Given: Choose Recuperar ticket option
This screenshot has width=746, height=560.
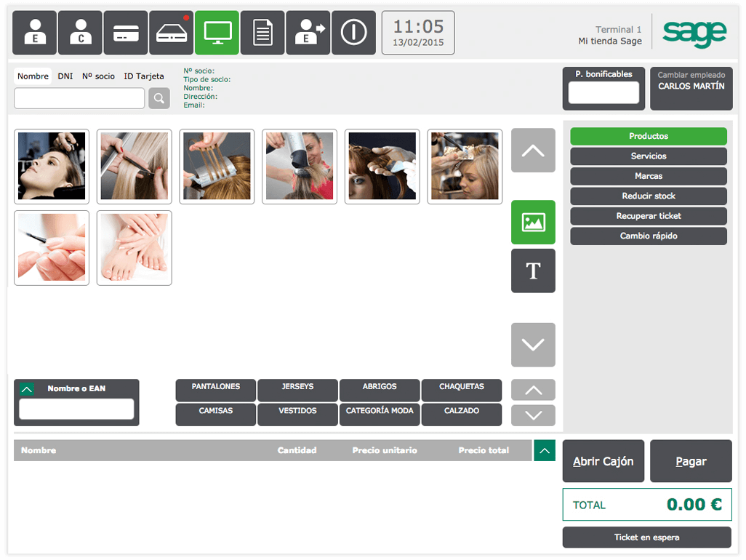Looking at the screenshot, I should [649, 216].
